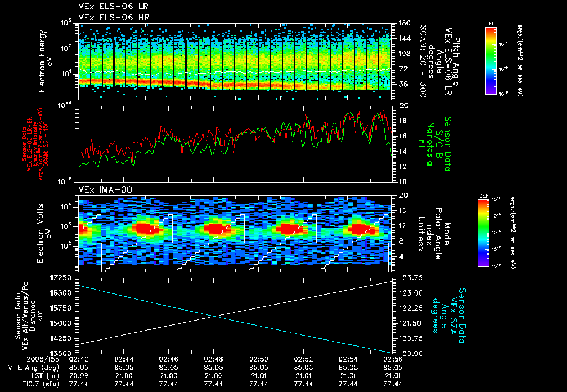Click the 02:56 time tick label
This screenshot has width=567, height=392.
[x=393, y=359]
